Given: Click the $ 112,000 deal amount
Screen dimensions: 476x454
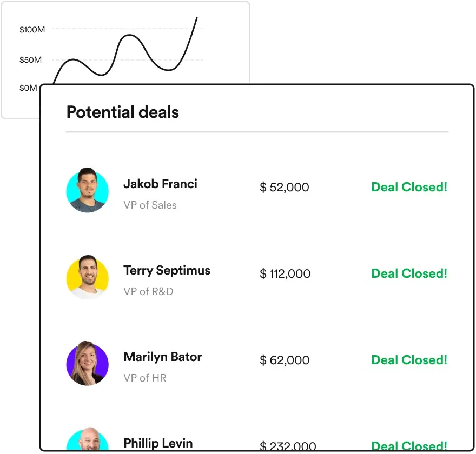Looking at the screenshot, I should pos(285,274).
